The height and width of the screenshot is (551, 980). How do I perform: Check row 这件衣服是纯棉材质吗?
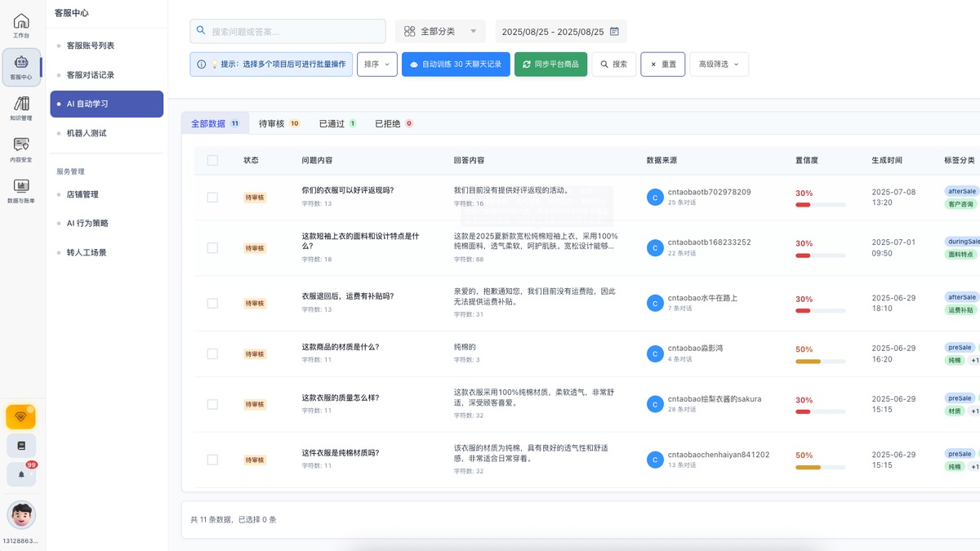pos(212,460)
